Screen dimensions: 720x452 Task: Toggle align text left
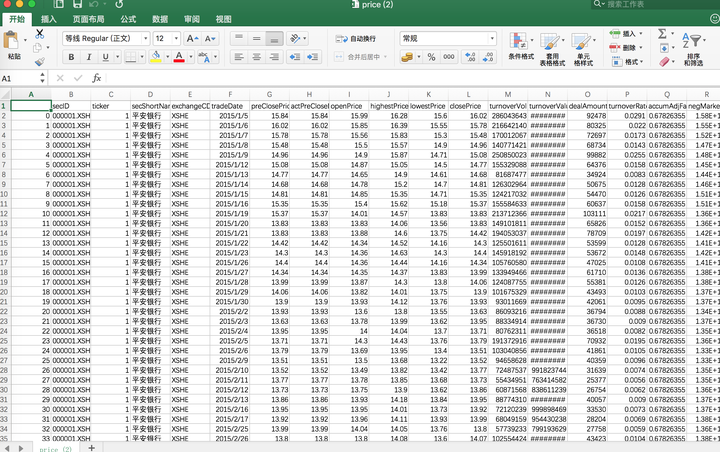click(239, 57)
